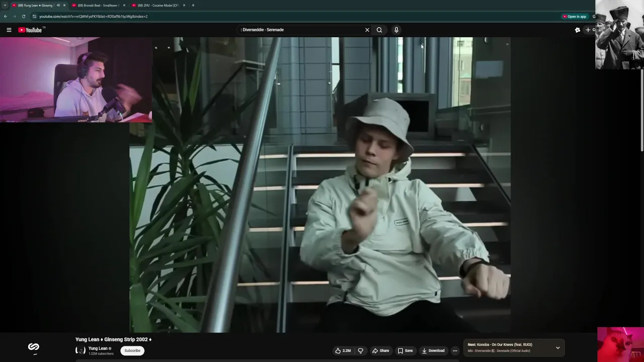Open the three-dot more actions menu

point(455,351)
